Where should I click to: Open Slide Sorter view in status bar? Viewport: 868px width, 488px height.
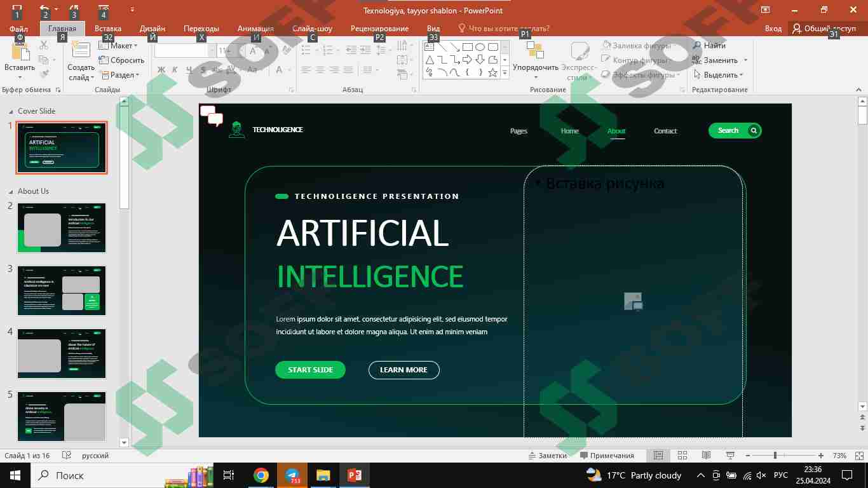pos(682,456)
